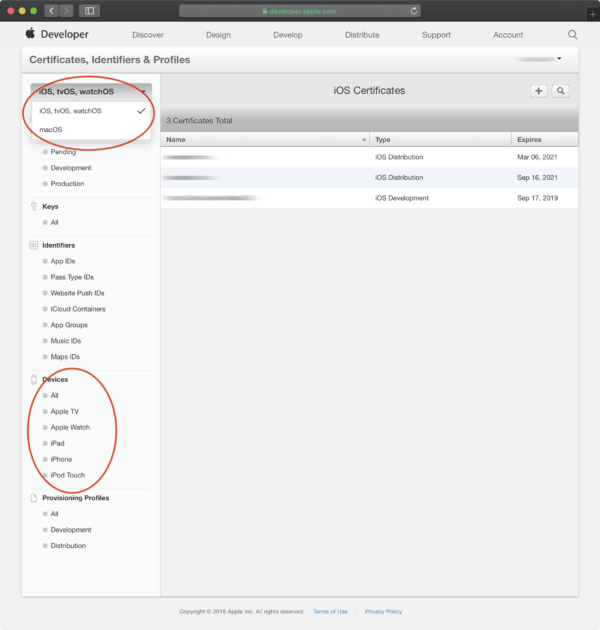The image size is (600, 630).
Task: Open the platform dropdown iOS, tvOS, watchOS
Action: 91,92
